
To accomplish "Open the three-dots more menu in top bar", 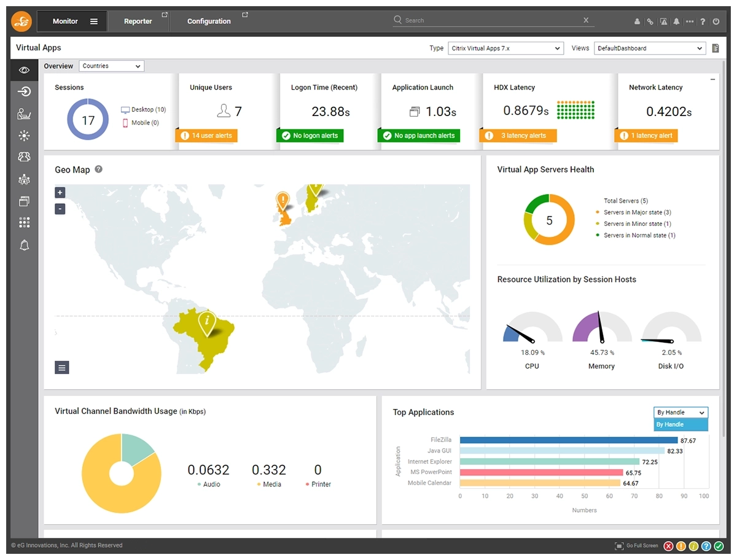I will (690, 21).
